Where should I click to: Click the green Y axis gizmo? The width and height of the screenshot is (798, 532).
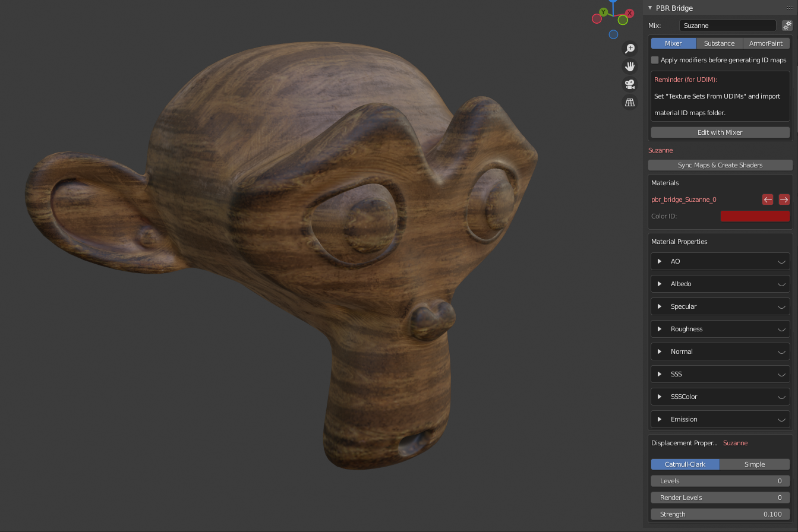(x=604, y=12)
